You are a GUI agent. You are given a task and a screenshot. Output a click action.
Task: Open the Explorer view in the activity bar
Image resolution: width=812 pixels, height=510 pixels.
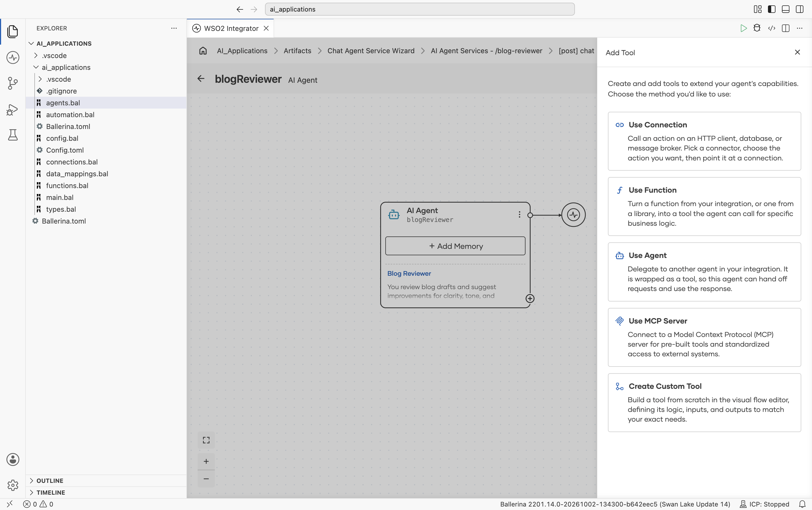pyautogui.click(x=12, y=31)
